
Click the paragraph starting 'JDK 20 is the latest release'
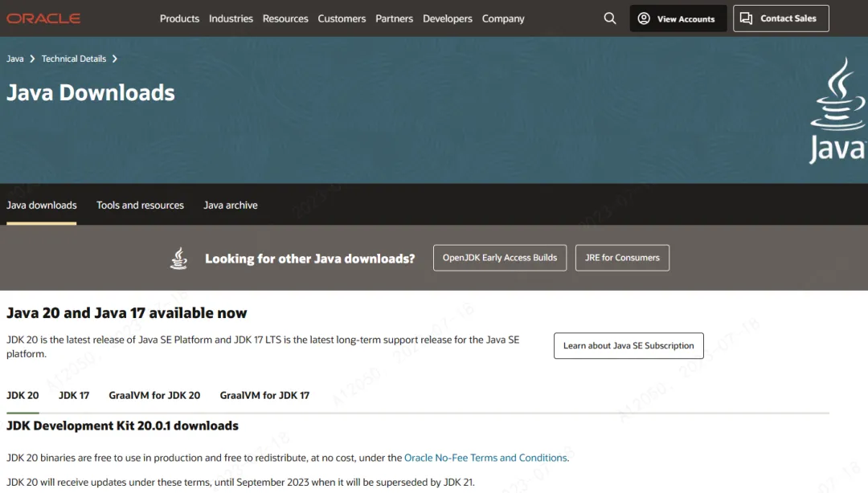[263, 346]
